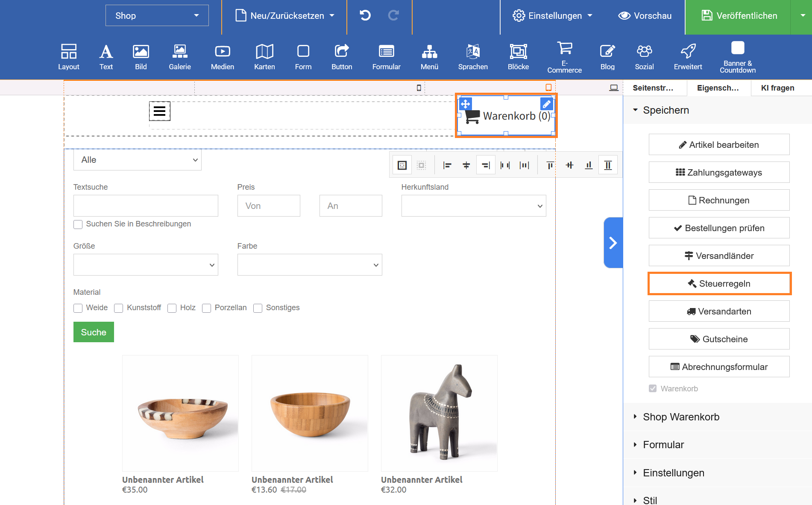Switch to the Seitenstruktur tab
Viewport: 812px width, 505px height.
653,88
